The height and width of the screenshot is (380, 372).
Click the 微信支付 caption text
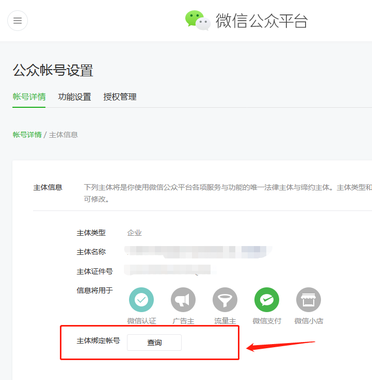(x=267, y=321)
